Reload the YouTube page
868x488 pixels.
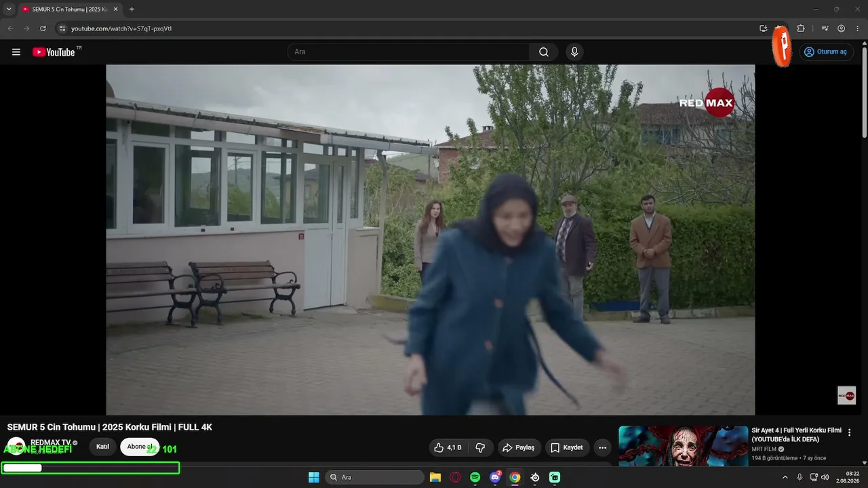click(x=43, y=28)
